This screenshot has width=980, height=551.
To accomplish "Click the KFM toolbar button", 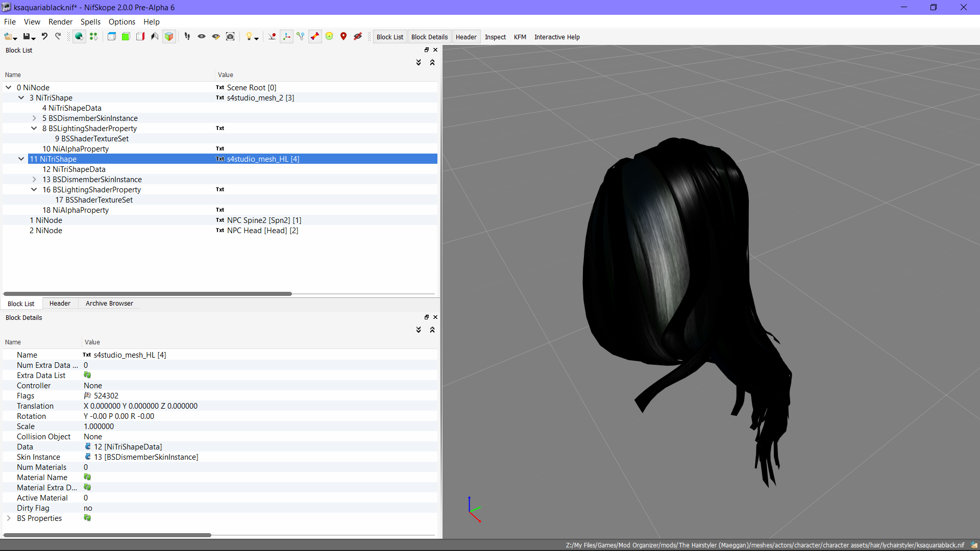I will pyautogui.click(x=520, y=37).
